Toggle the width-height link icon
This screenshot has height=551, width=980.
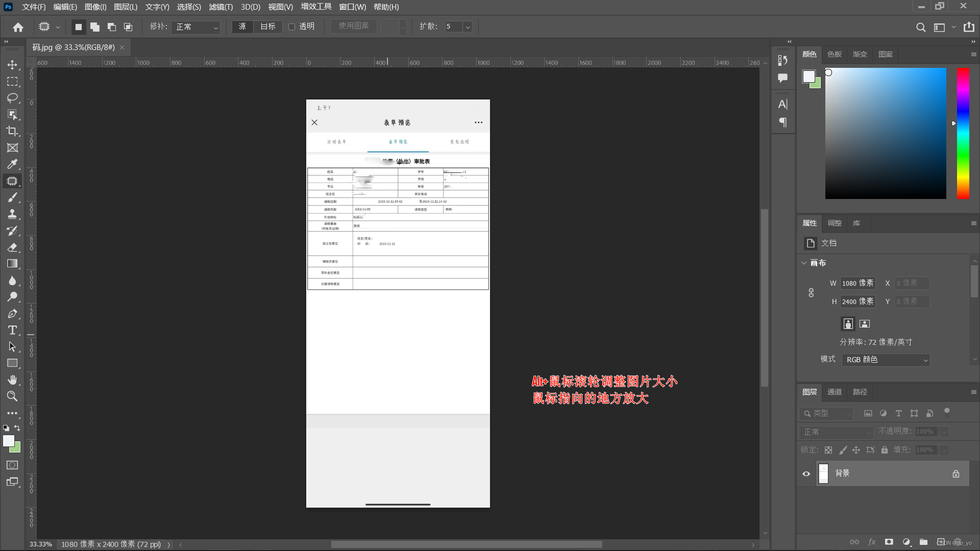point(811,293)
